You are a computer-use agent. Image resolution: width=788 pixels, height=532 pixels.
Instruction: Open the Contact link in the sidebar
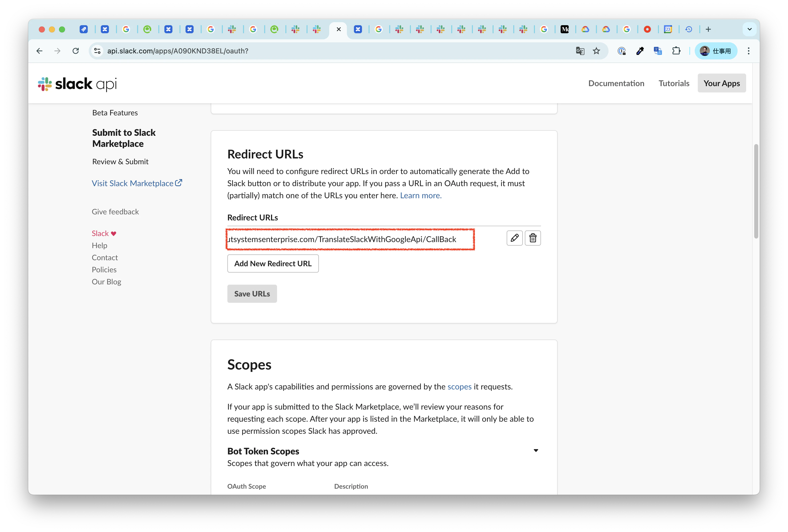104,257
